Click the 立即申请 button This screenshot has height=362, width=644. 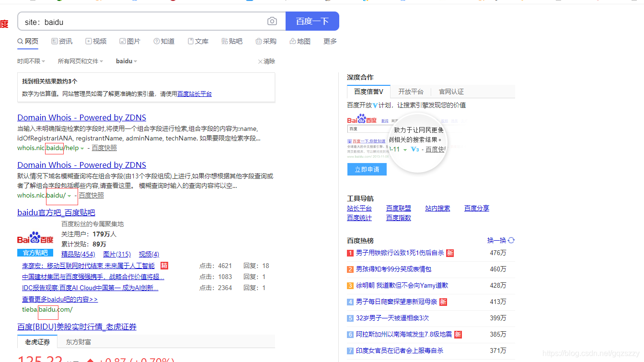(x=367, y=169)
